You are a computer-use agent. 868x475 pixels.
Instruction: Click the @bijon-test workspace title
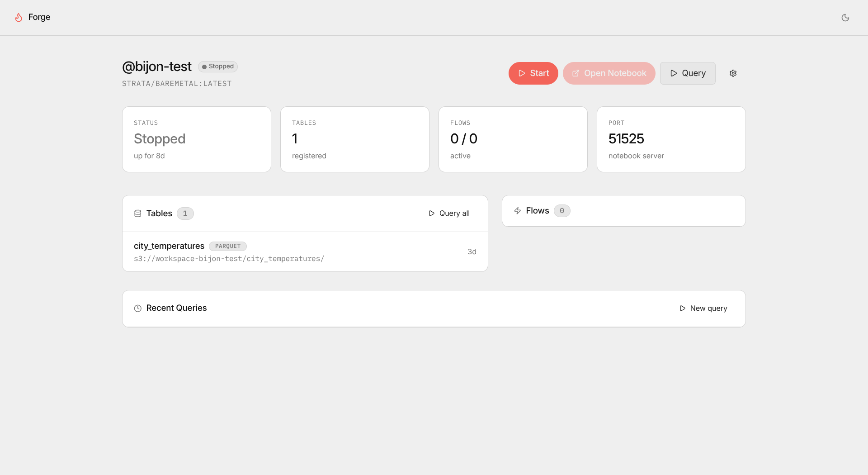click(x=157, y=66)
